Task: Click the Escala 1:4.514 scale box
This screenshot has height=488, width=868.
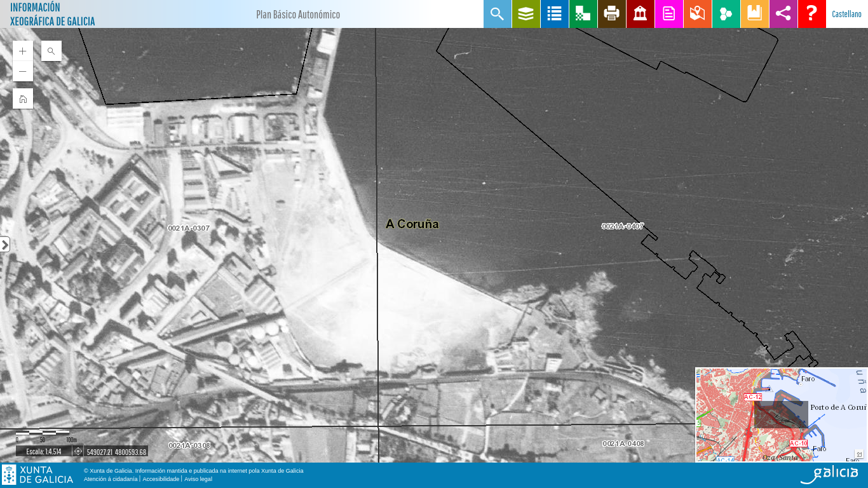Action: point(44,452)
